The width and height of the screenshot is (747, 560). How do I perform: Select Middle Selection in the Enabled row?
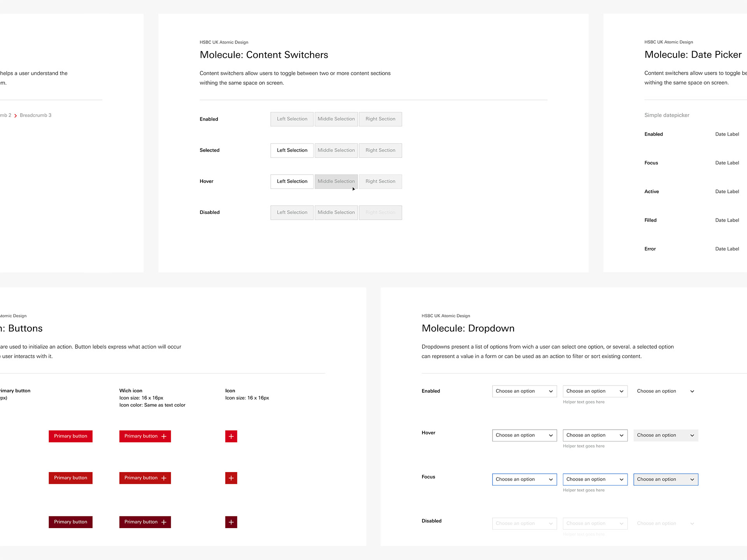336,119
